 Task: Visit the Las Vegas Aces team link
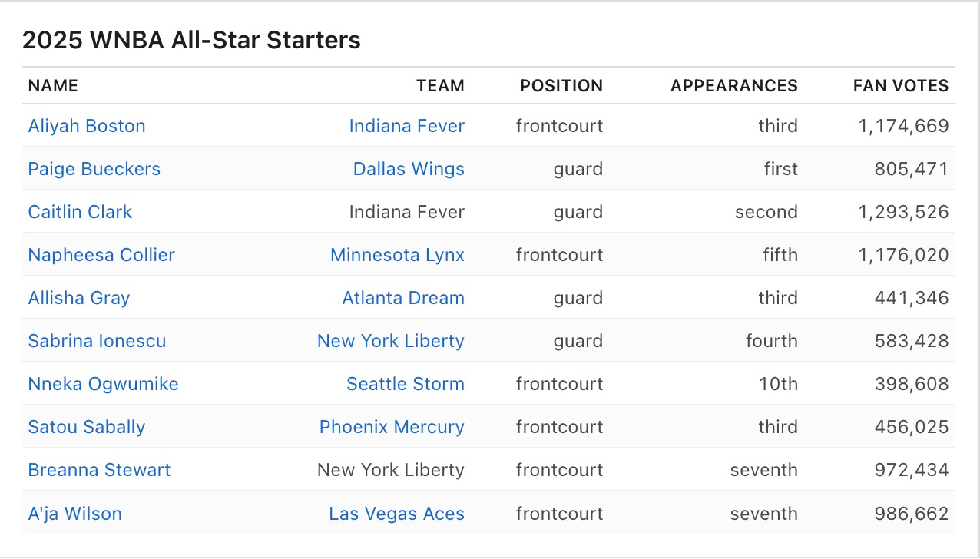396,514
